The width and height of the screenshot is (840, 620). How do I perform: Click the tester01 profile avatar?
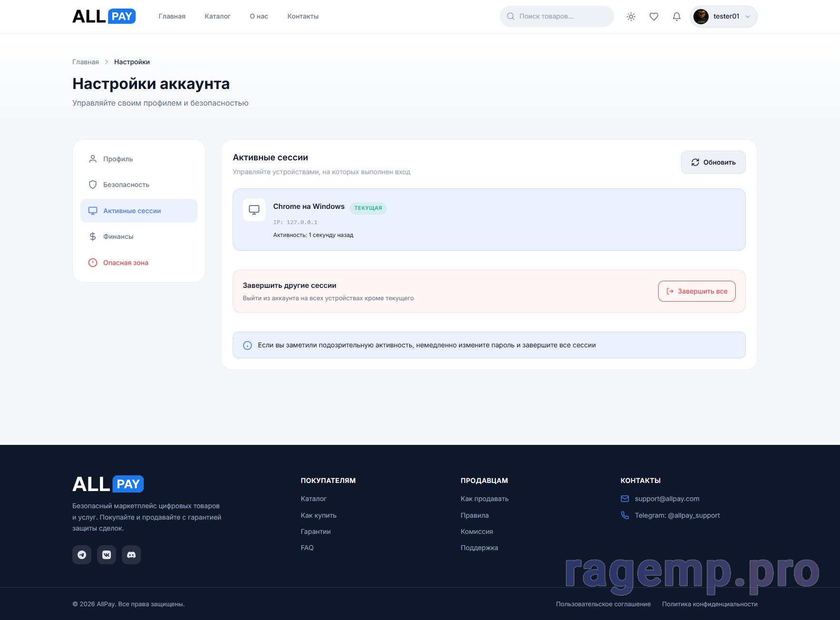coord(701,17)
